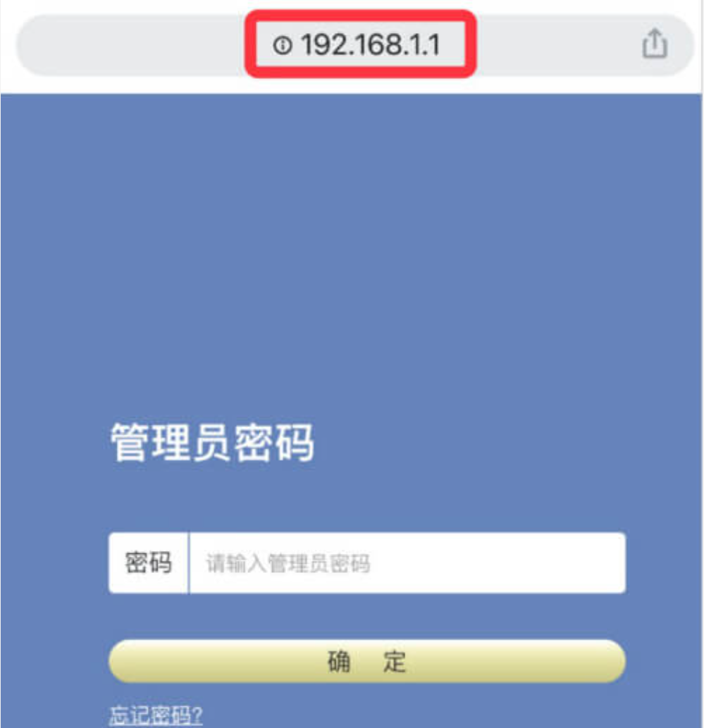Tap the upload-arrow share button at top right

tap(655, 43)
